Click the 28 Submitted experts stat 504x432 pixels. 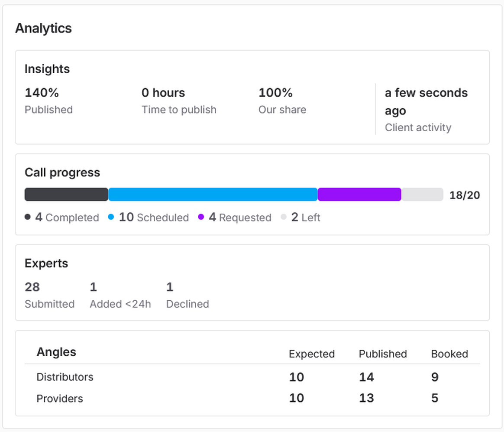pyautogui.click(x=49, y=295)
